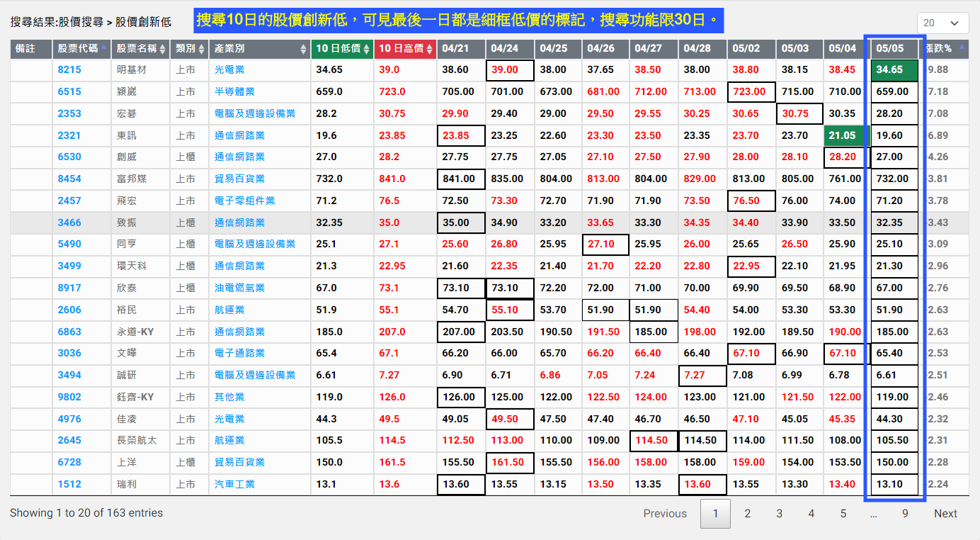This screenshot has width=980, height=540.
Task: Sort by 股票名稱 column header
Action: point(141,49)
